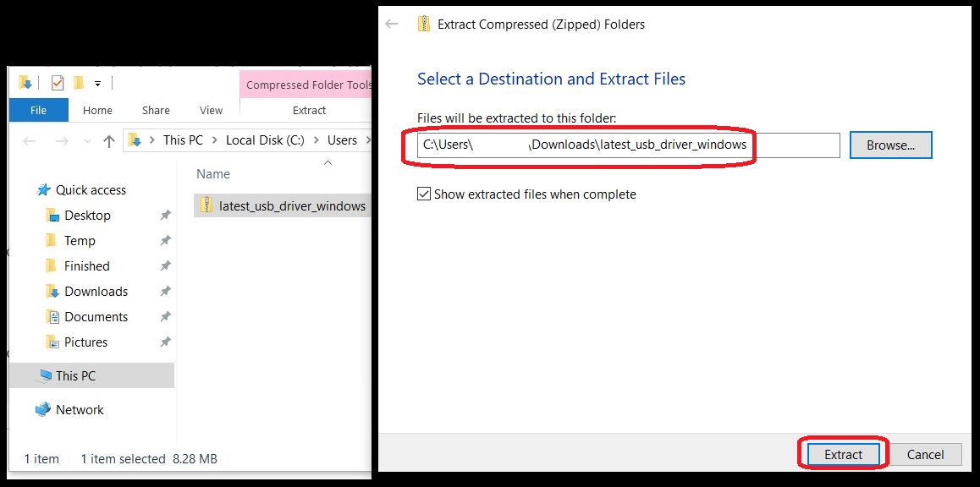Open Network in the navigation pane
Image resolution: width=980 pixels, height=487 pixels.
pyautogui.click(x=80, y=409)
